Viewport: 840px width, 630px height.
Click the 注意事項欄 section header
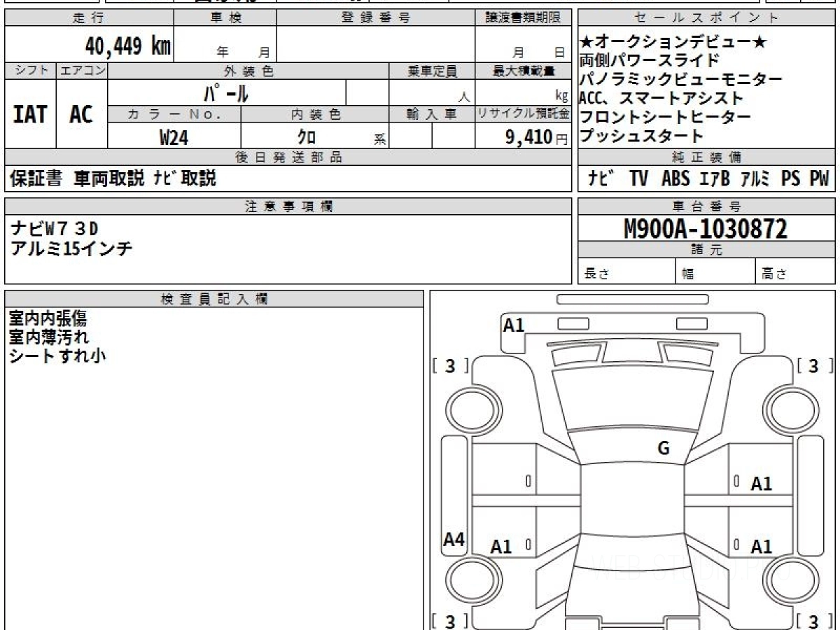(288, 206)
